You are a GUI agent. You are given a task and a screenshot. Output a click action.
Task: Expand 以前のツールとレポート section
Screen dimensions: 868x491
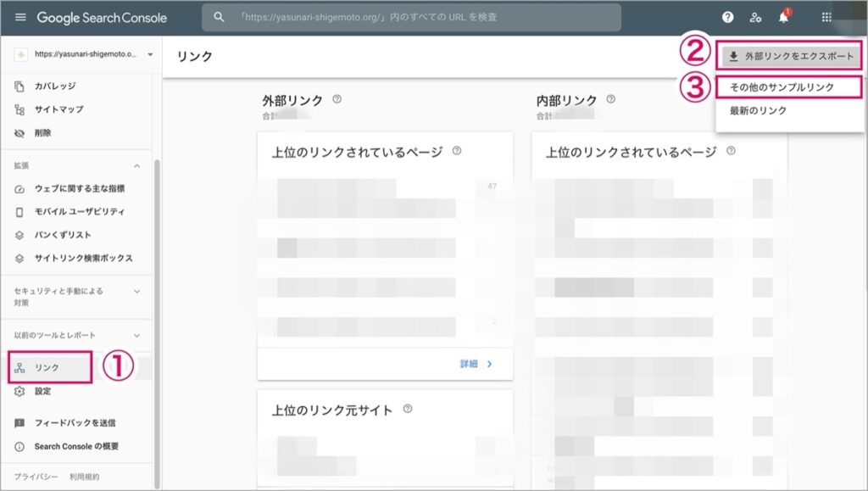coord(136,336)
